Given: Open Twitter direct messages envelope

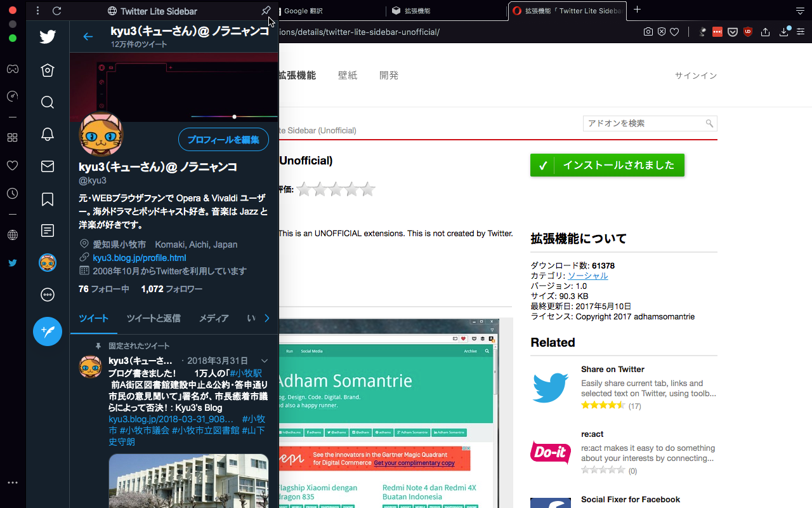Looking at the screenshot, I should [x=48, y=166].
